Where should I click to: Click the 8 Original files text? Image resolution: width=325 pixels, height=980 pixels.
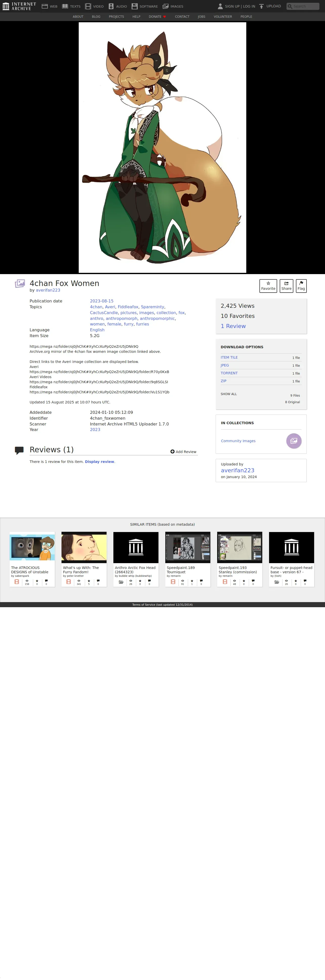(292, 402)
